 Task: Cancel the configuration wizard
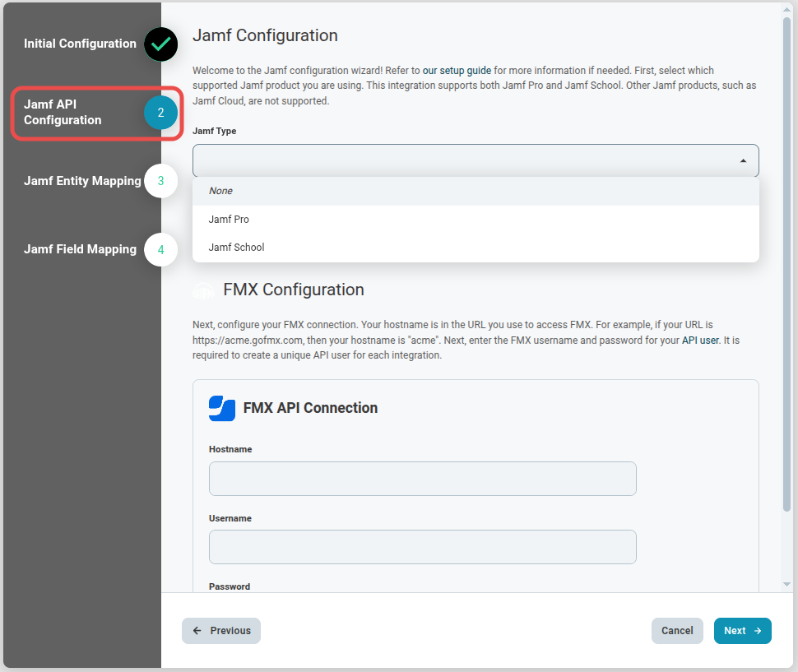pos(677,631)
